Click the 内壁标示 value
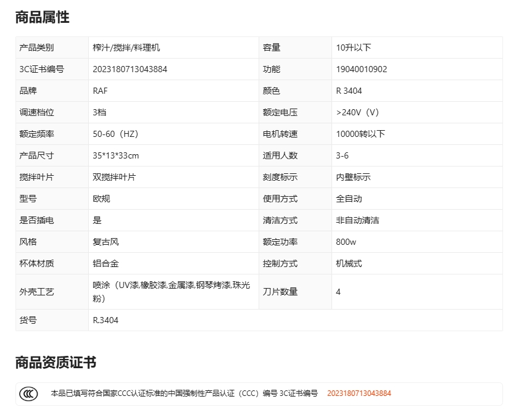Viewport: 516px width, 420px height. coord(354,177)
